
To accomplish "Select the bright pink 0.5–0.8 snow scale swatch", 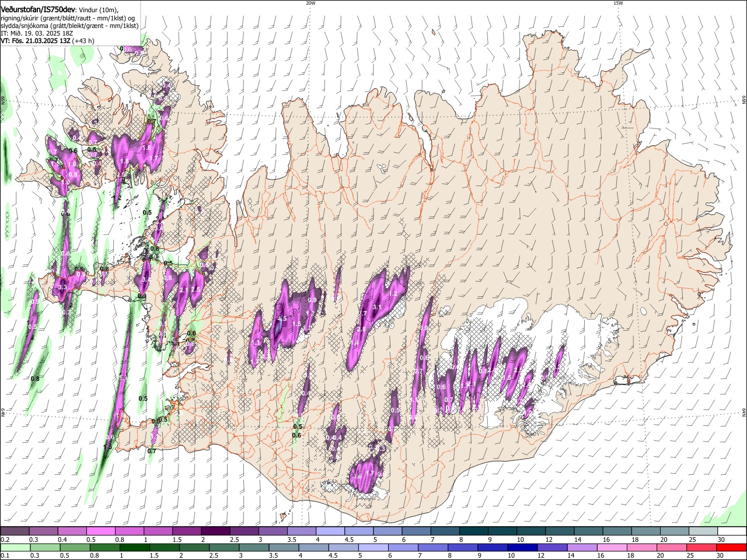I will click(100, 531).
